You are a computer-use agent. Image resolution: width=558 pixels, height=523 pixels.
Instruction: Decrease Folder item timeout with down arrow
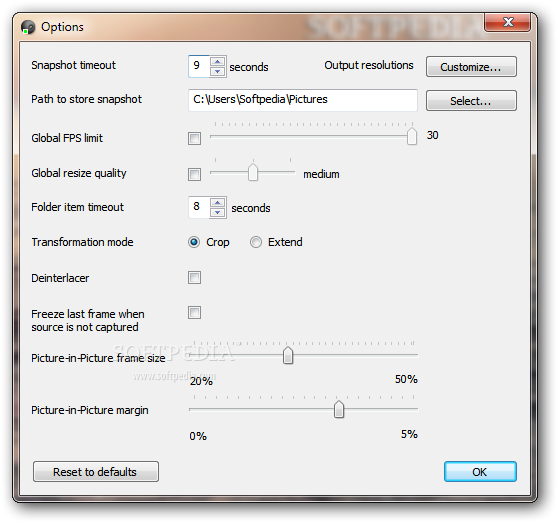tap(217, 212)
